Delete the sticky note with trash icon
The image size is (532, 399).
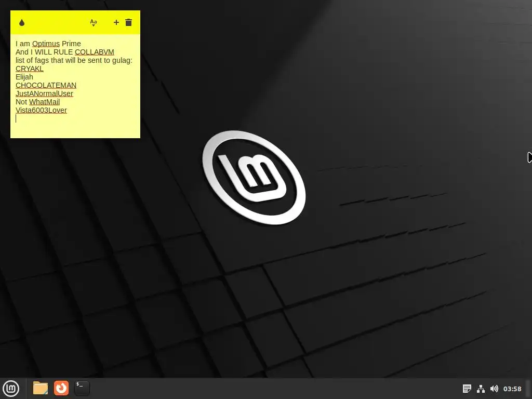[129, 22]
